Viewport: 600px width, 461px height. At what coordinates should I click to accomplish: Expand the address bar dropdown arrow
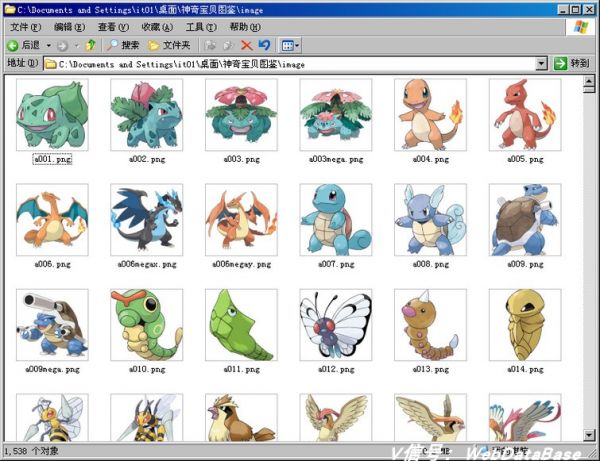pyautogui.click(x=541, y=64)
